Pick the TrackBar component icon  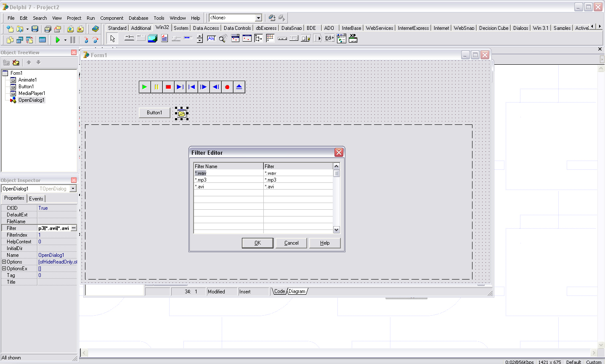[x=176, y=38]
